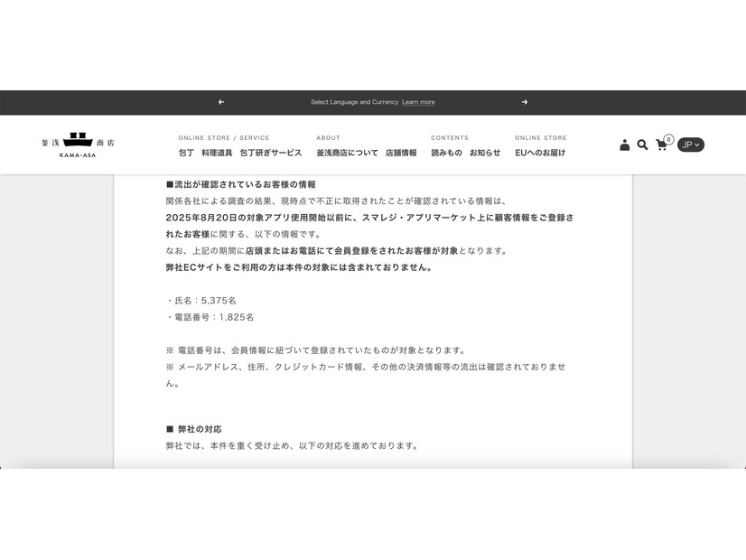
Task: Click the Select Language and Currency banner
Action: [352, 102]
